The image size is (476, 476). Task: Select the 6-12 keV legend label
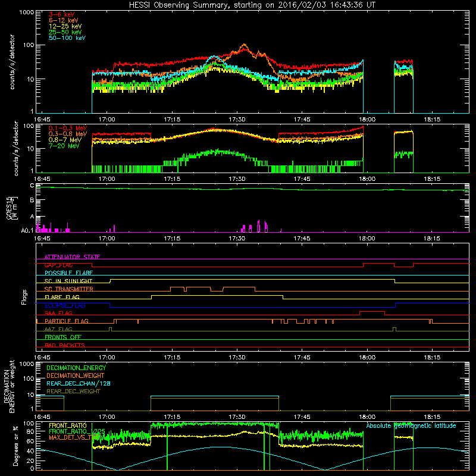[64, 20]
